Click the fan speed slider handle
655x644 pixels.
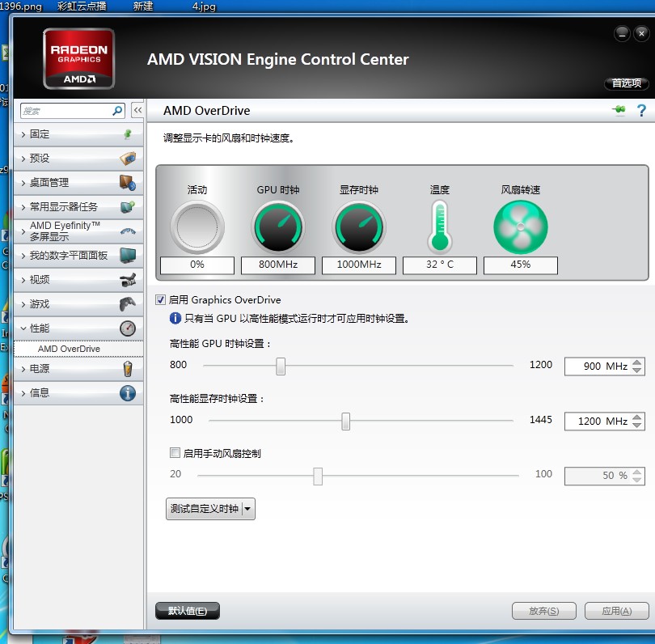(318, 476)
